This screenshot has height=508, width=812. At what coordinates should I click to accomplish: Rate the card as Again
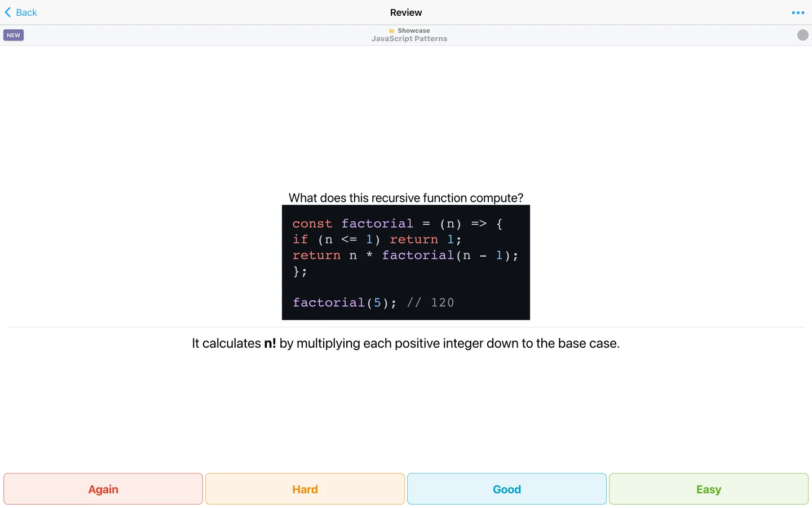click(103, 489)
